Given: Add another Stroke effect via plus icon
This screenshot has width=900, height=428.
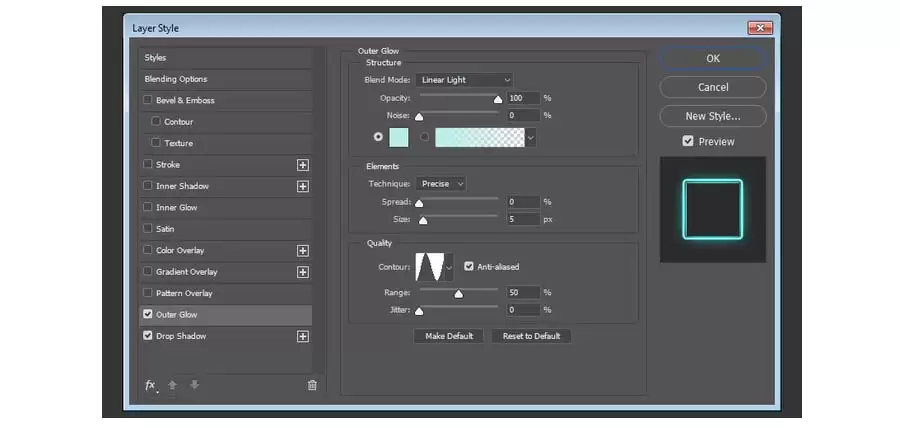Looking at the screenshot, I should point(302,165).
